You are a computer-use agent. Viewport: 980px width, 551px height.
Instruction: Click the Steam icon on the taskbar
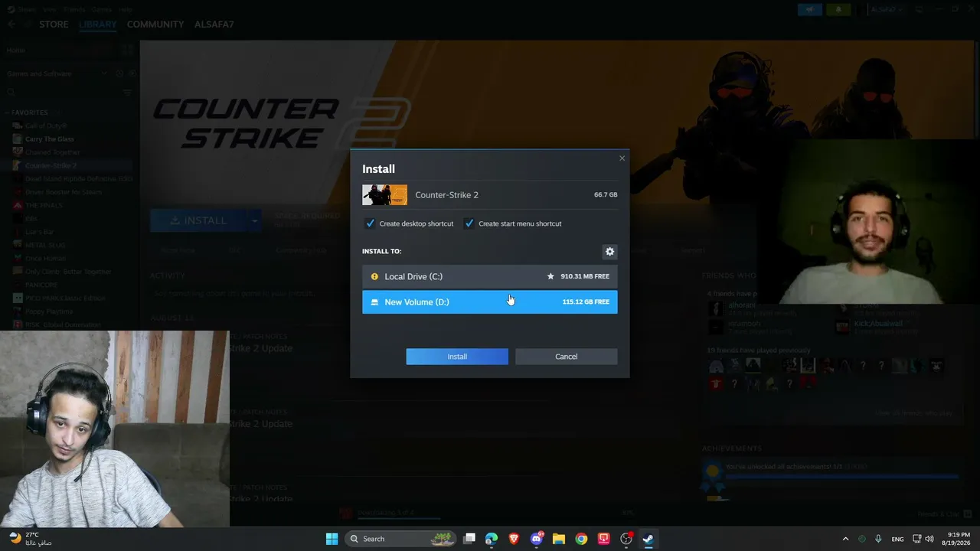(648, 539)
